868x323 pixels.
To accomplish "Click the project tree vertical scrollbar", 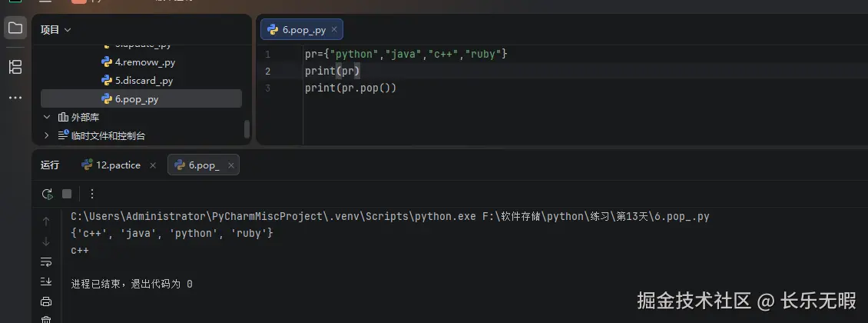I will click(247, 129).
